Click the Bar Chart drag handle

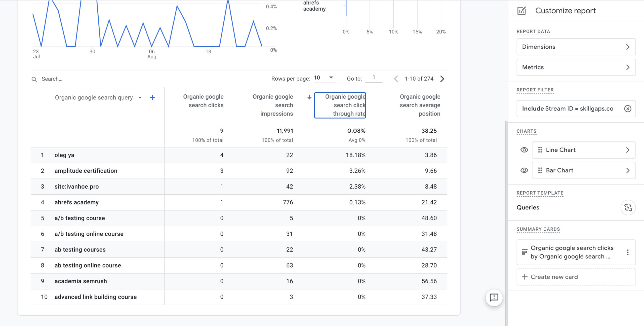click(540, 170)
